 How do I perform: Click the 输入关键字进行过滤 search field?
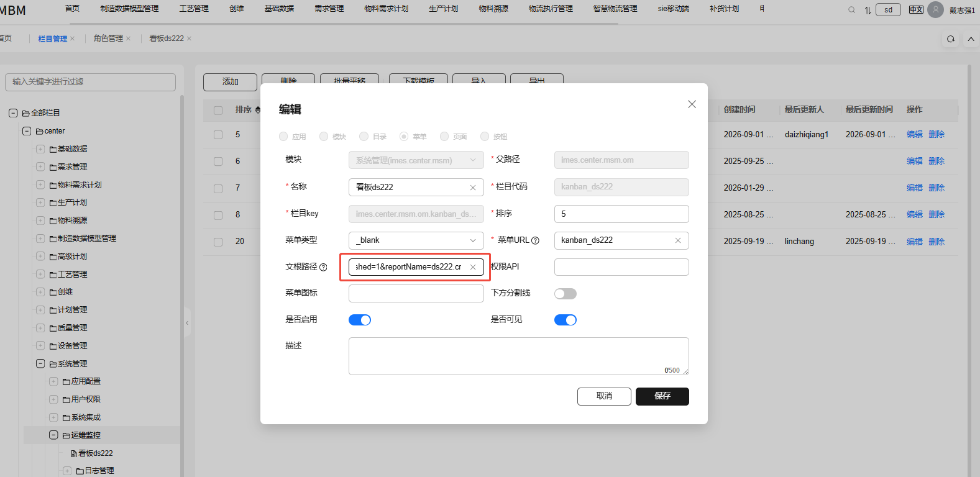91,82
